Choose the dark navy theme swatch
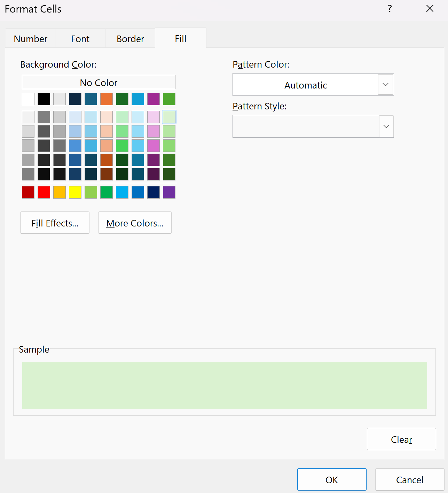 click(x=75, y=99)
